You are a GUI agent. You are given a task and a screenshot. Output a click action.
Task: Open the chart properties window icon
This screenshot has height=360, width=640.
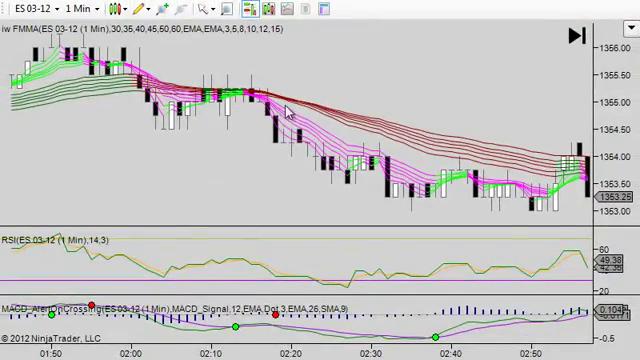click(x=324, y=9)
